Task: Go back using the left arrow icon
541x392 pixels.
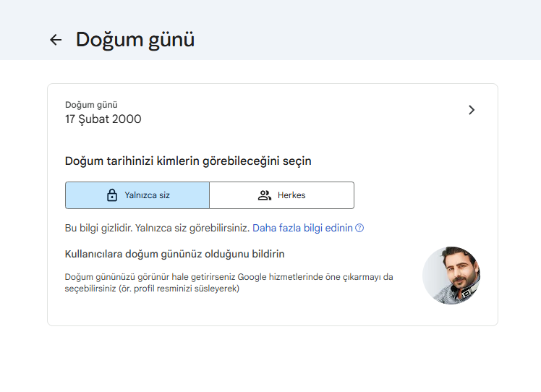Action: pos(56,40)
